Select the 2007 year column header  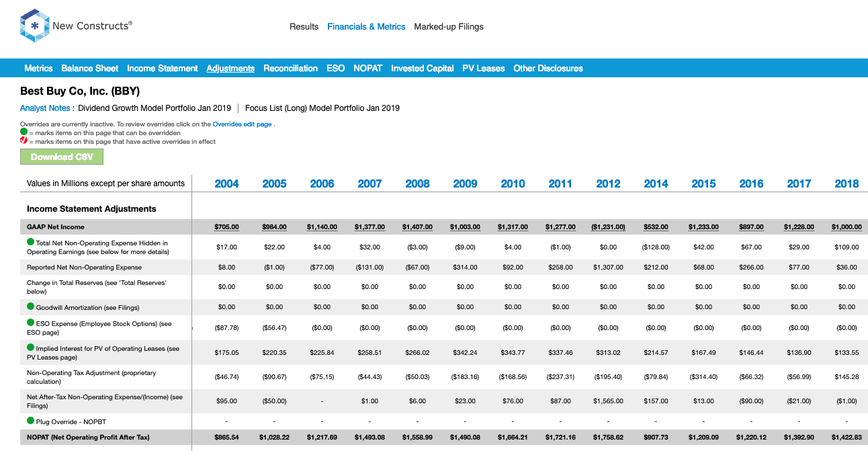pos(370,183)
